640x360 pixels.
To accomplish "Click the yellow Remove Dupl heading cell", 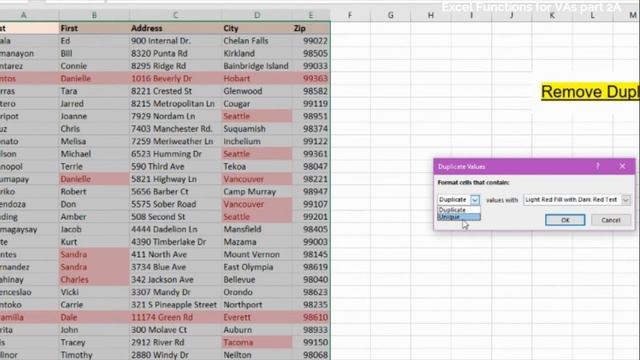I will click(590, 92).
